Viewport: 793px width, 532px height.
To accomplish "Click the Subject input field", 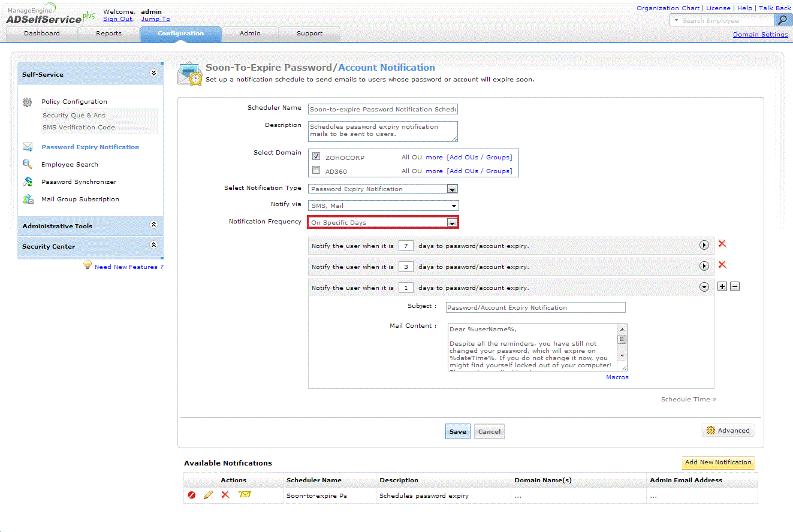I will pyautogui.click(x=535, y=307).
